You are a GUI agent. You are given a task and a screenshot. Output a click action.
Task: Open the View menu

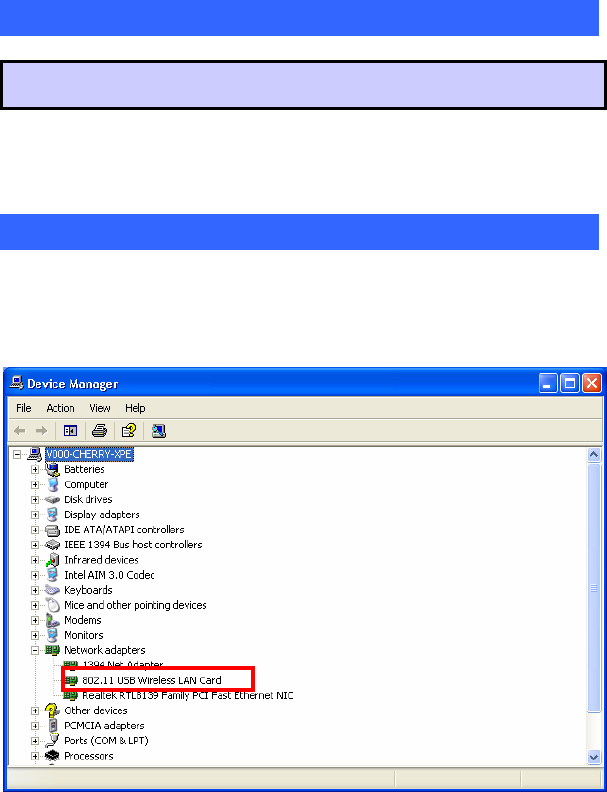(x=100, y=408)
